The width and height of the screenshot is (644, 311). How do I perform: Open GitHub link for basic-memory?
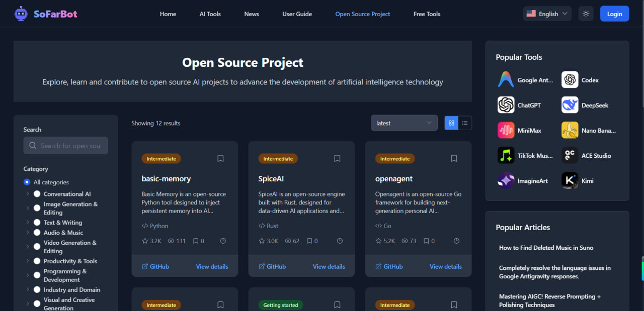(x=155, y=266)
